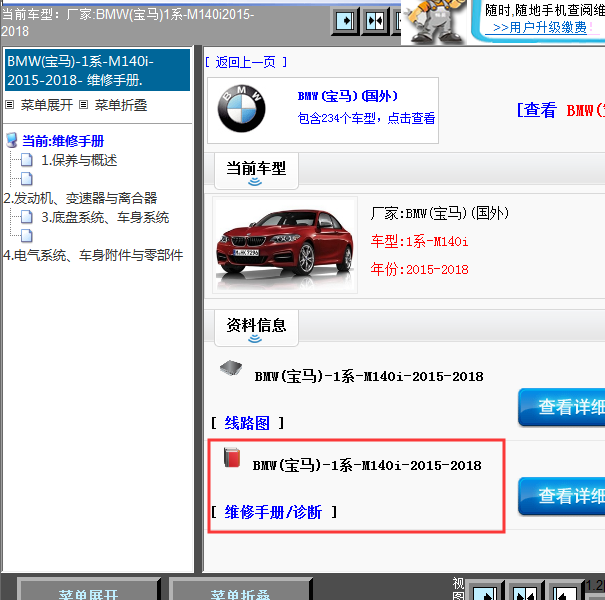Click the document icon beside 1.保养与概述

pyautogui.click(x=27, y=159)
